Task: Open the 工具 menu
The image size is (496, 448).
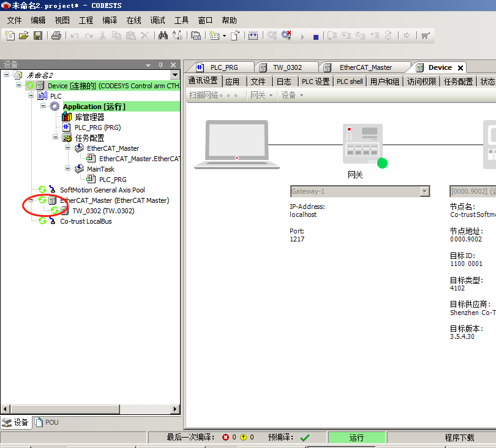Action: (182, 20)
